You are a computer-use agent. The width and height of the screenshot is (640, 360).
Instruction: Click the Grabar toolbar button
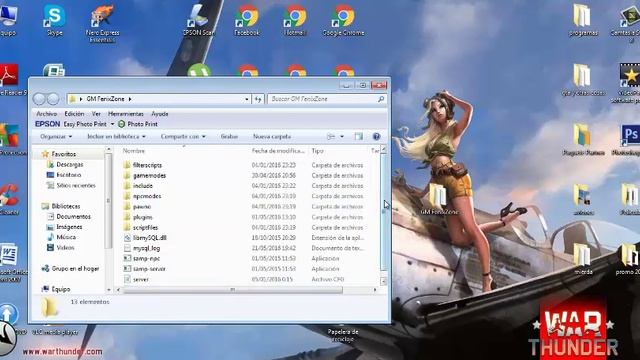(229, 136)
